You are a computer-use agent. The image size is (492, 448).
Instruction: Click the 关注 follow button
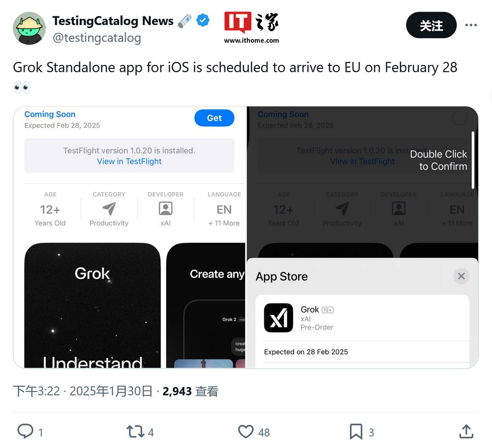[431, 25]
